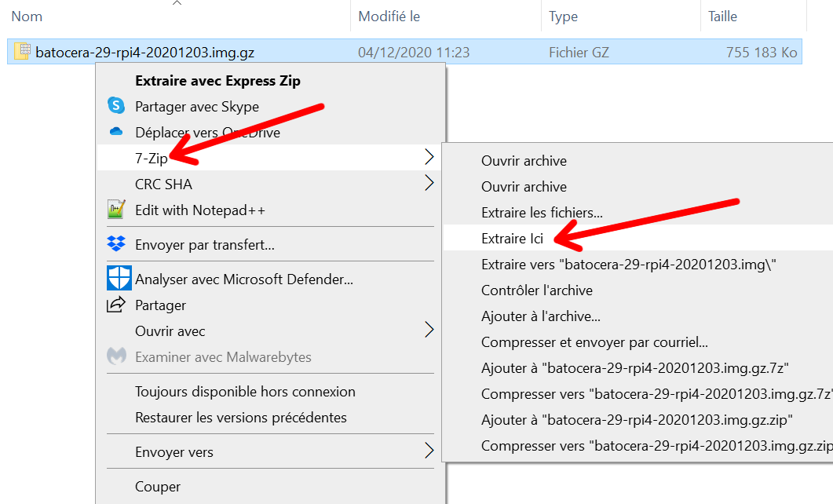
Task: Select Extraire les fichiers... in the submenu
Action: tap(542, 213)
